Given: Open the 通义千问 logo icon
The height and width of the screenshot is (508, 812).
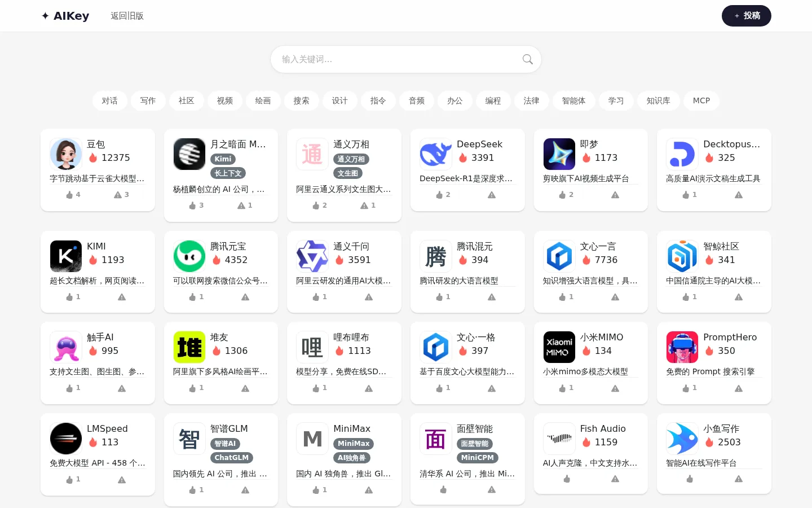Looking at the screenshot, I should tap(312, 256).
